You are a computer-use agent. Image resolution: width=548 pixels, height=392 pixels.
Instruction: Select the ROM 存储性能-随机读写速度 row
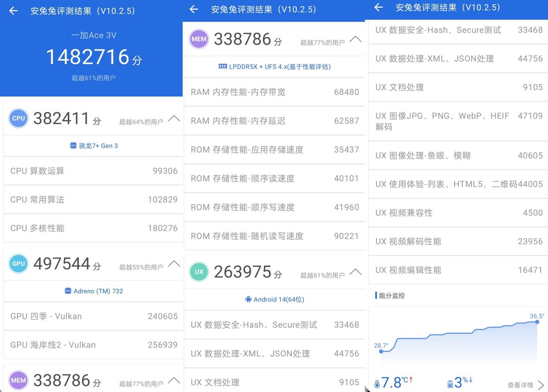click(x=274, y=236)
